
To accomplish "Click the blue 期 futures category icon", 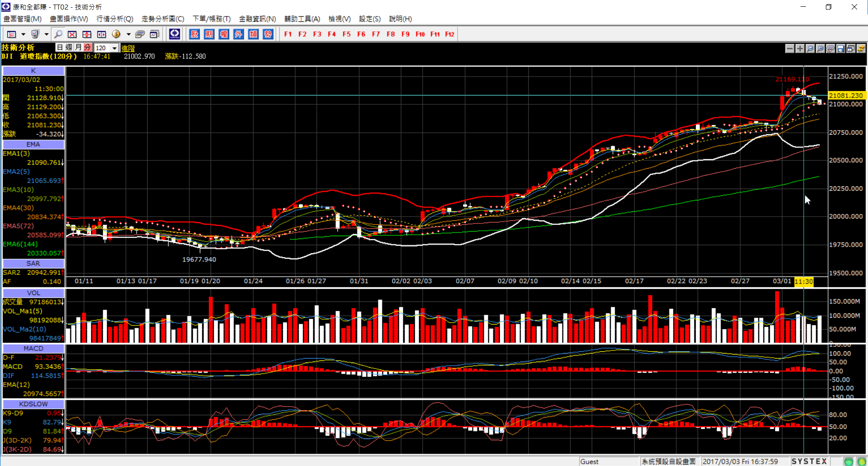I will click(209, 34).
